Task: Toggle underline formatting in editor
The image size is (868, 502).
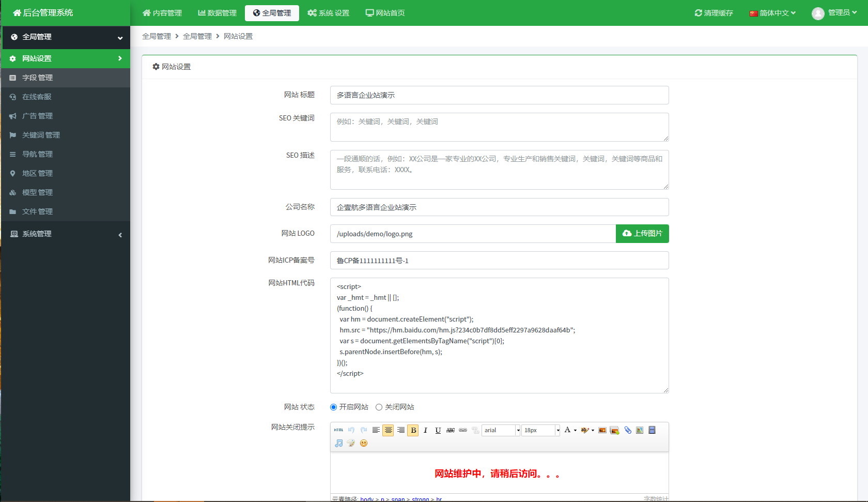Action: point(438,430)
